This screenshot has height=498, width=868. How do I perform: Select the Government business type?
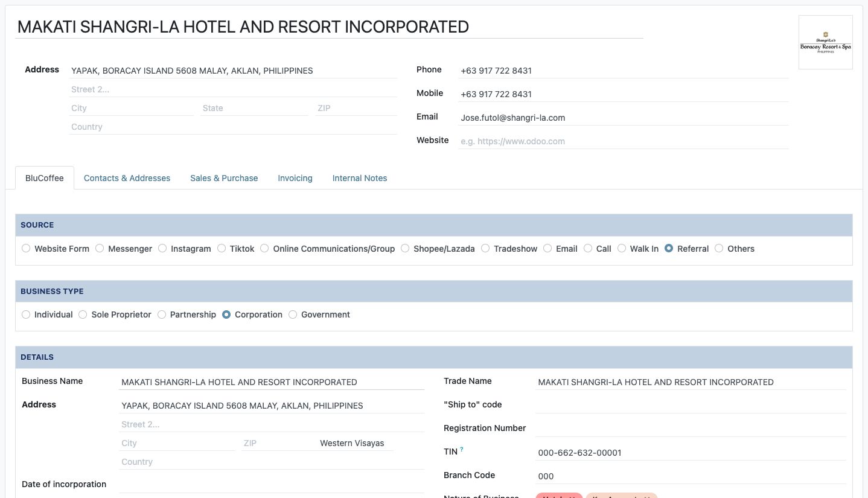293,314
